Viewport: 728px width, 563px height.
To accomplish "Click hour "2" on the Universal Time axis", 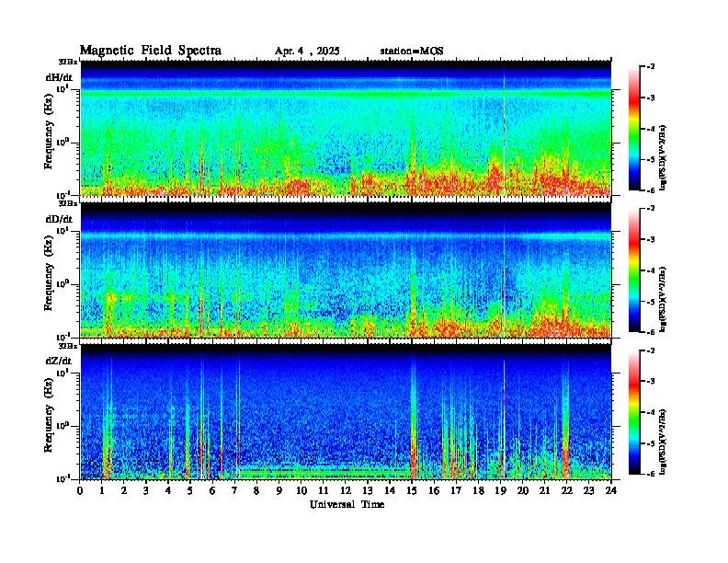I will click(x=124, y=490).
